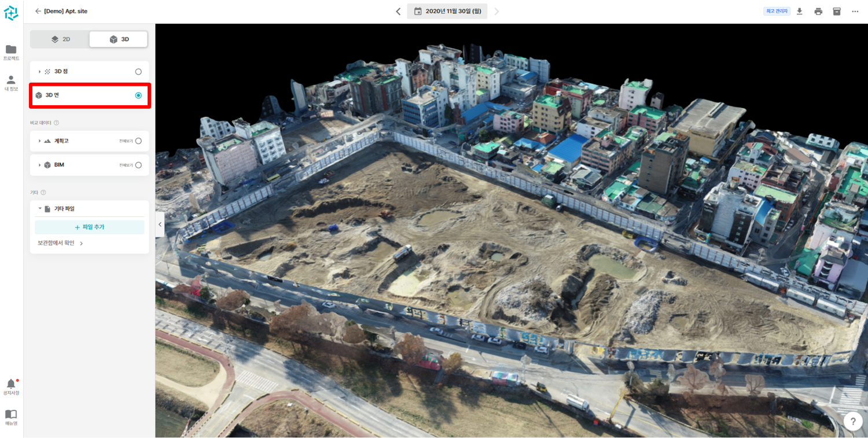Image resolution: width=868 pixels, height=438 pixels.
Task: Collapse the left panel with the chevron arrow
Action: [x=160, y=224]
